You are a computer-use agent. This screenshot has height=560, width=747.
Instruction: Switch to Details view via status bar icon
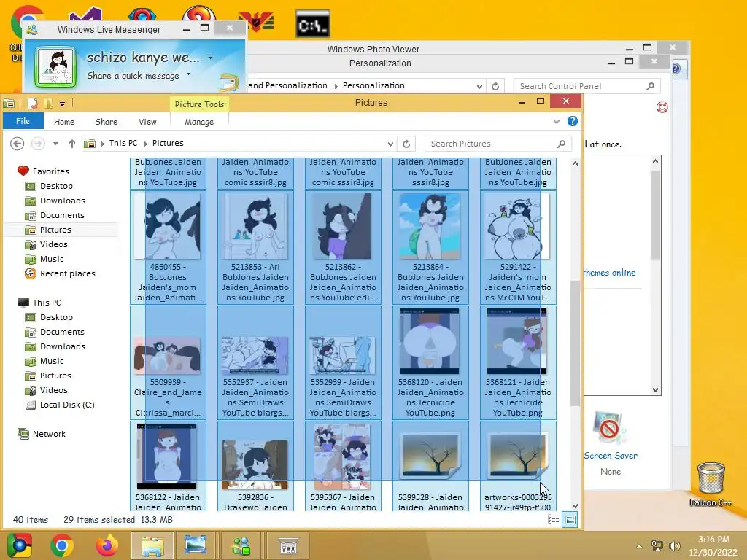553,519
